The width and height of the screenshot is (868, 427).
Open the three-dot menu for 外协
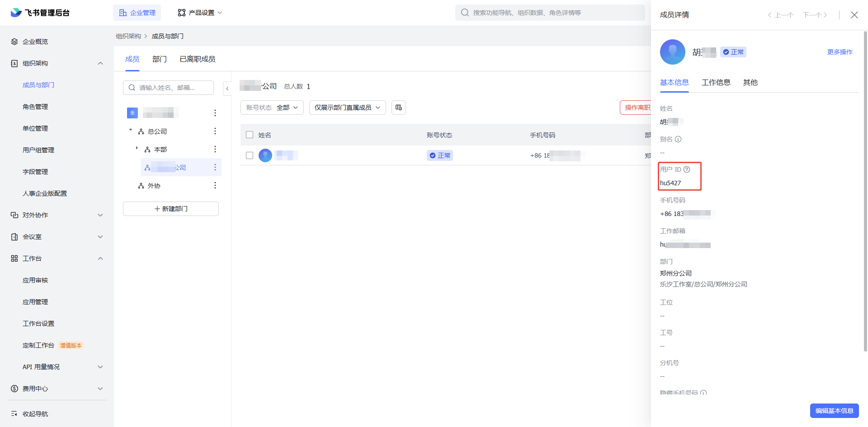(x=215, y=185)
